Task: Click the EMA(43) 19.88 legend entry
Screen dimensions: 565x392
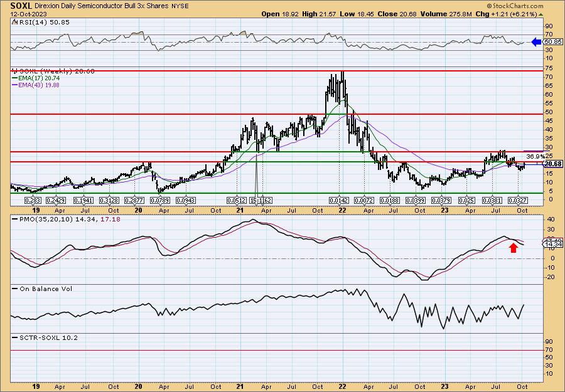Action: (x=40, y=85)
